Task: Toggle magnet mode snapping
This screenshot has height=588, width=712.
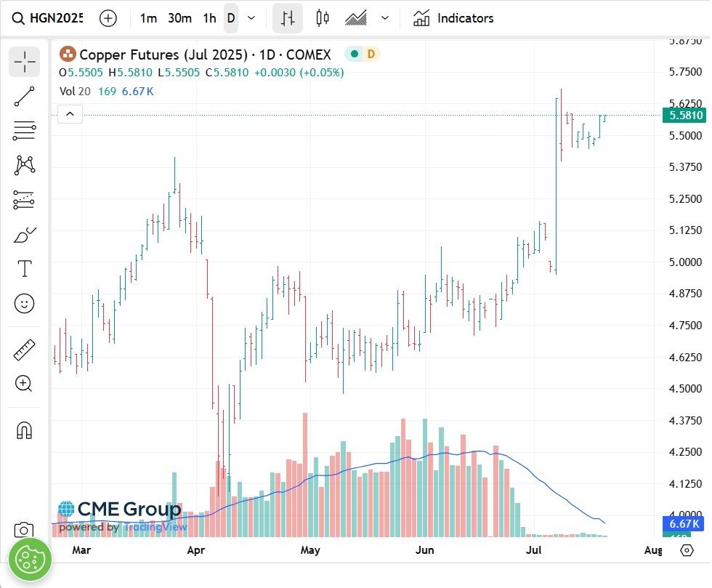Action: tap(25, 430)
